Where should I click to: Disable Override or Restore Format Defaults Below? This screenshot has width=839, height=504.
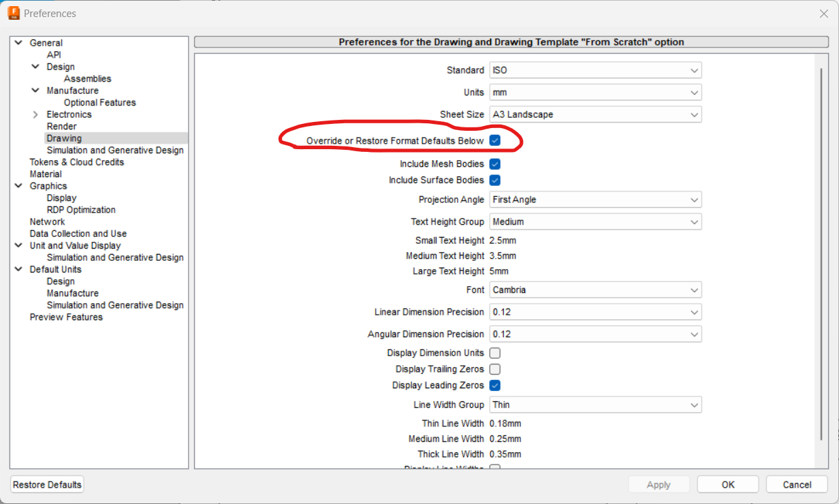pyautogui.click(x=494, y=140)
